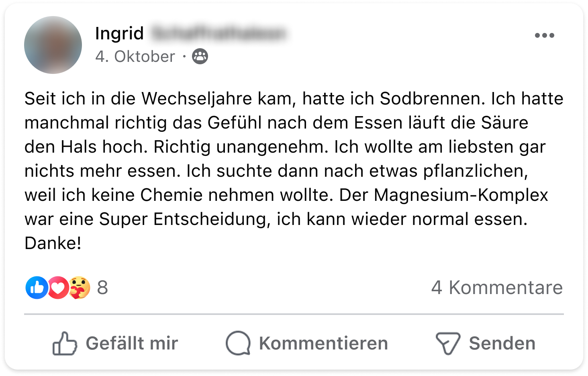The height and width of the screenshot is (376, 588).
Task: Click the thumbs-up outline icon beside Gefällt mir
Action: tap(65, 343)
